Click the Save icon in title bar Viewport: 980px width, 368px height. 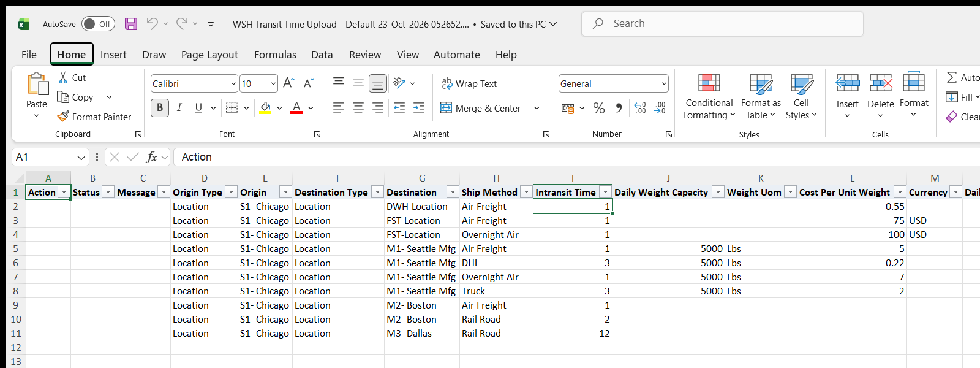[131, 24]
